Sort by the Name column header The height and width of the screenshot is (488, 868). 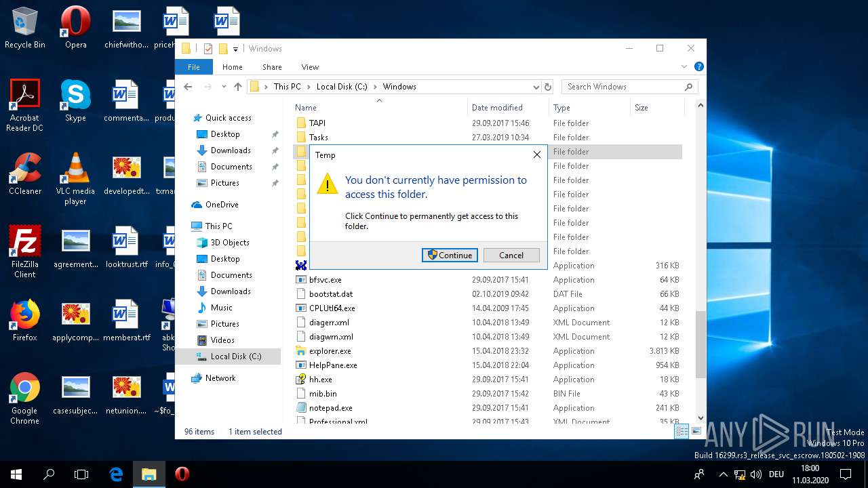tap(306, 108)
